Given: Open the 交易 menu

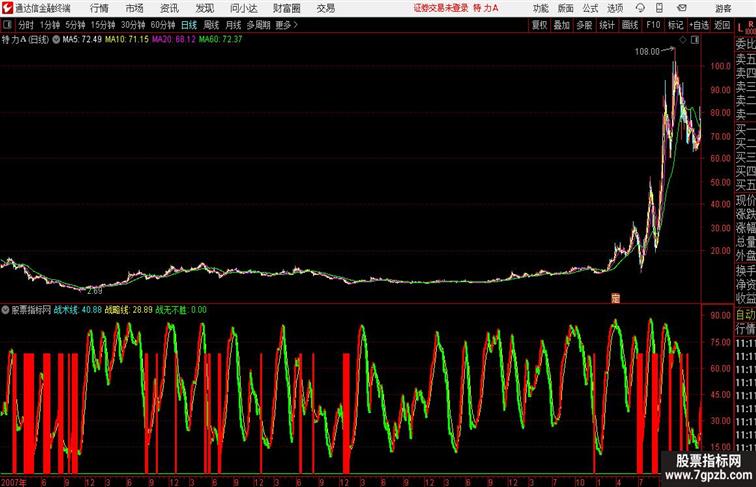Looking at the screenshot, I should point(326,8).
